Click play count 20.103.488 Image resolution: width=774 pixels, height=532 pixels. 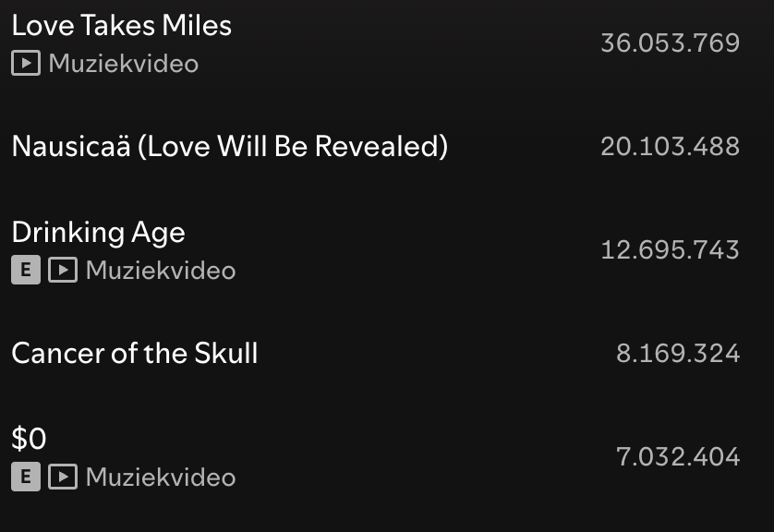pyautogui.click(x=671, y=146)
